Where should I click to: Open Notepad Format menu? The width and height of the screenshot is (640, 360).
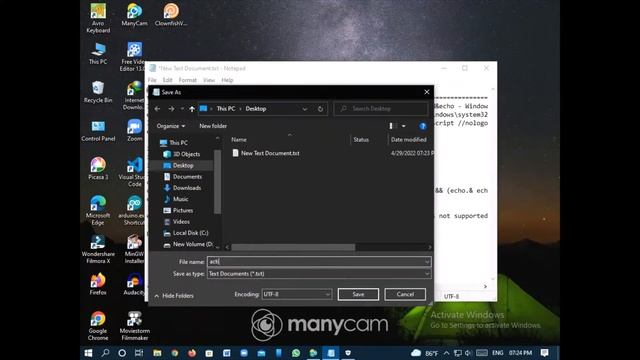187,80
